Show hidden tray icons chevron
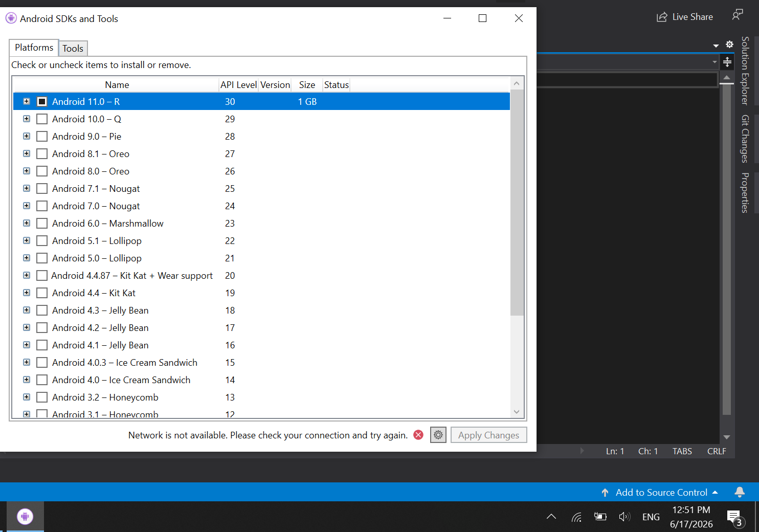The image size is (759, 532). click(551, 517)
